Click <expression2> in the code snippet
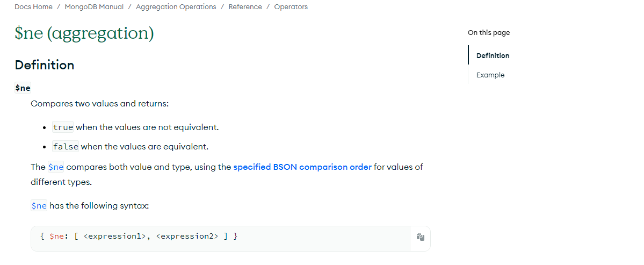644x265 pixels. [x=187, y=237]
